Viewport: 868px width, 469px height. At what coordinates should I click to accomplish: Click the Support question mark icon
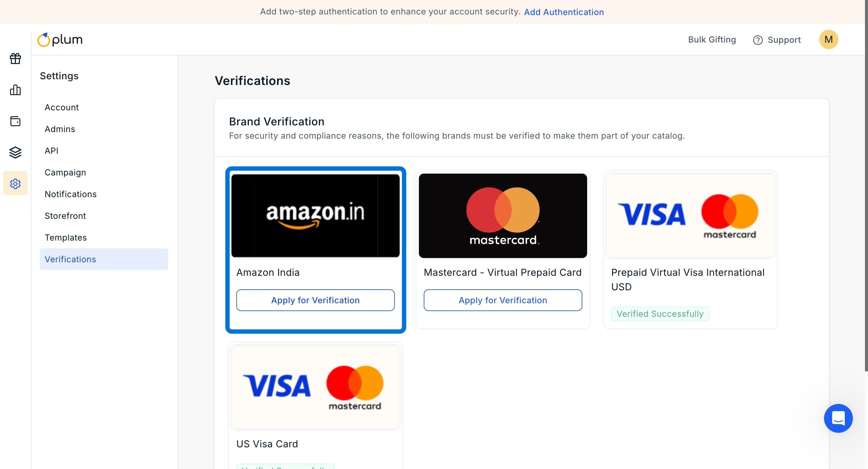[757, 40]
